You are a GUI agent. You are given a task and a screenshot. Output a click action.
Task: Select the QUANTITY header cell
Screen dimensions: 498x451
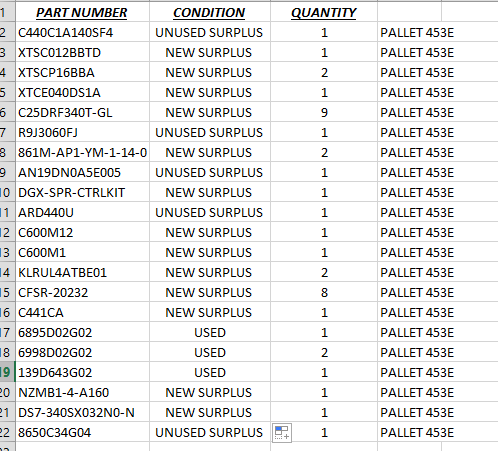coord(324,12)
